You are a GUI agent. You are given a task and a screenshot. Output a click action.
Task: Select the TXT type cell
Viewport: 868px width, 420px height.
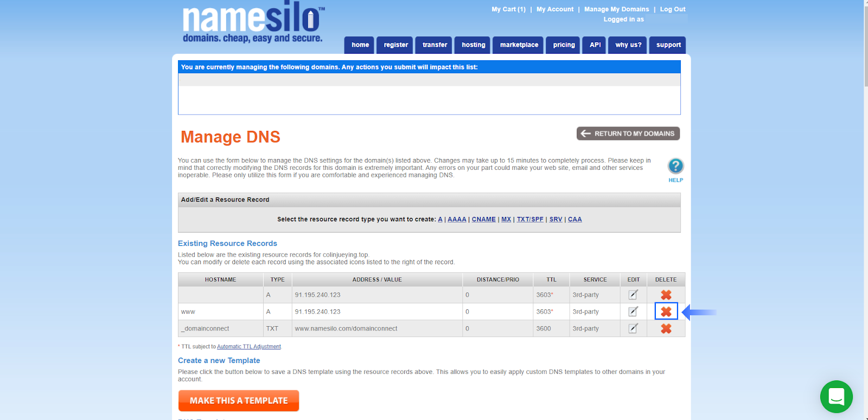pyautogui.click(x=278, y=328)
